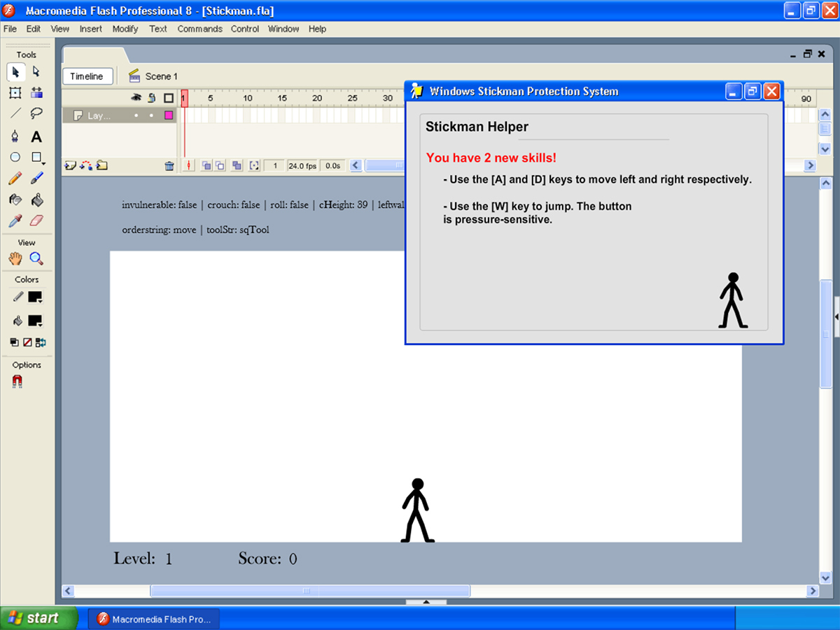Screen dimensions: 840x630
Task: Click the Insert Layer Folder icon
Action: [102, 166]
